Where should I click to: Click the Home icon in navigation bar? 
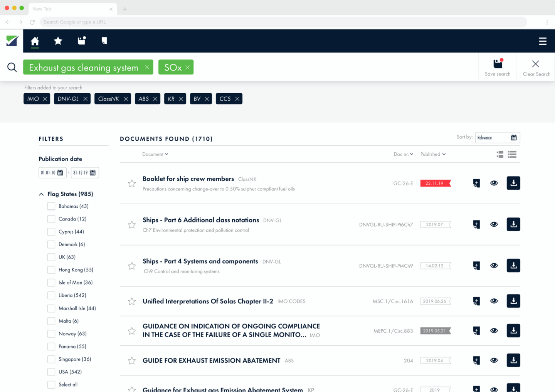(x=35, y=41)
